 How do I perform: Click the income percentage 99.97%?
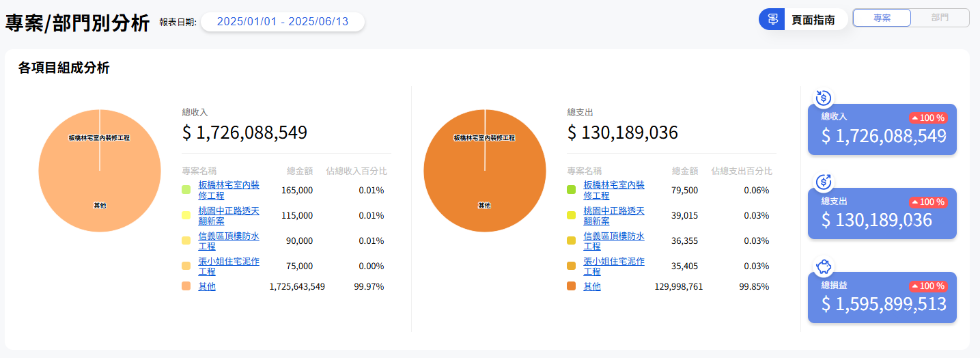coord(369,286)
